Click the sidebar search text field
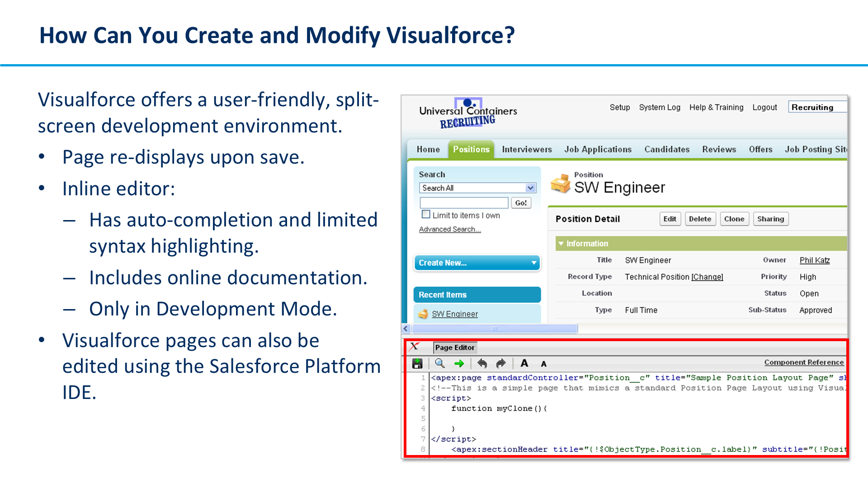Image resolution: width=868 pixels, height=488 pixels. (x=464, y=203)
